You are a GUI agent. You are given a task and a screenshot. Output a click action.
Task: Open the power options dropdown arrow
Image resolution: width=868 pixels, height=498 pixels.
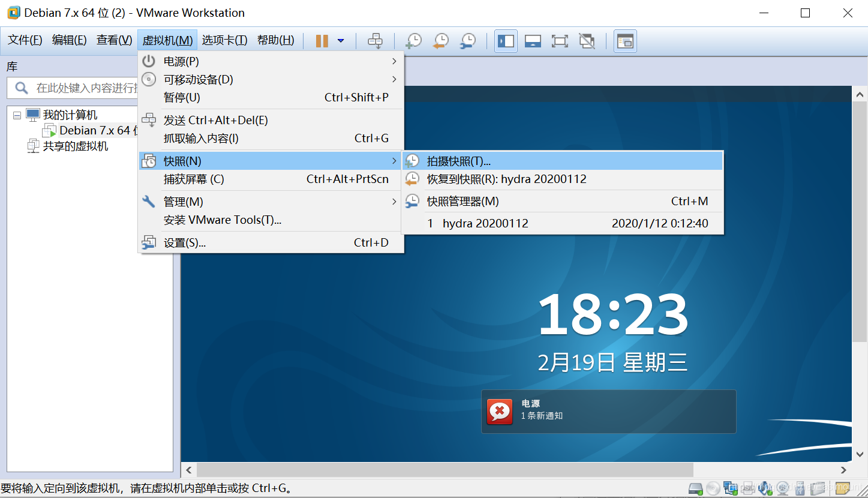point(341,41)
